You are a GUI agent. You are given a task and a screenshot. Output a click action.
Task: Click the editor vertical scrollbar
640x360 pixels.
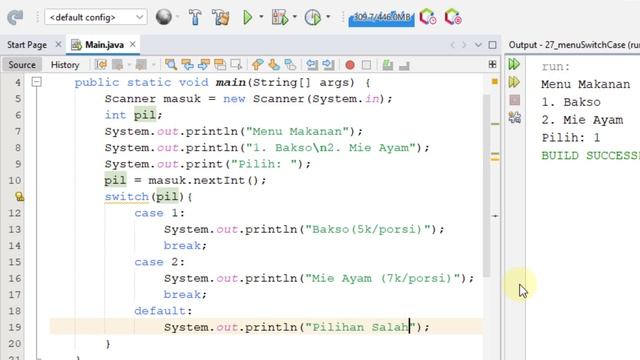(486, 186)
